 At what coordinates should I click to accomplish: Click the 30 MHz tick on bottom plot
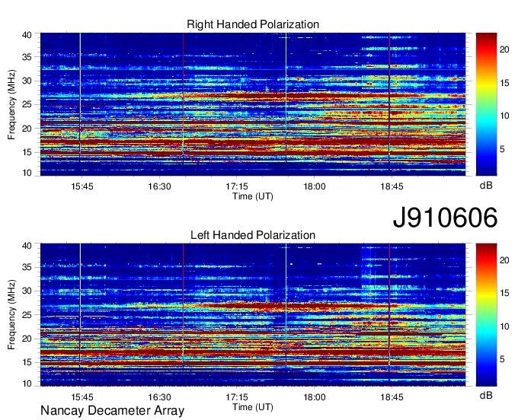click(27, 291)
